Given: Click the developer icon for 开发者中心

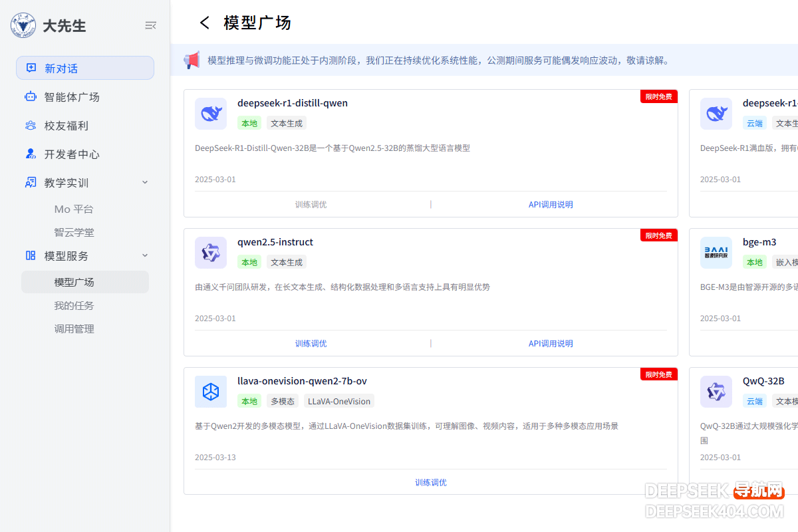Looking at the screenshot, I should click(31, 154).
